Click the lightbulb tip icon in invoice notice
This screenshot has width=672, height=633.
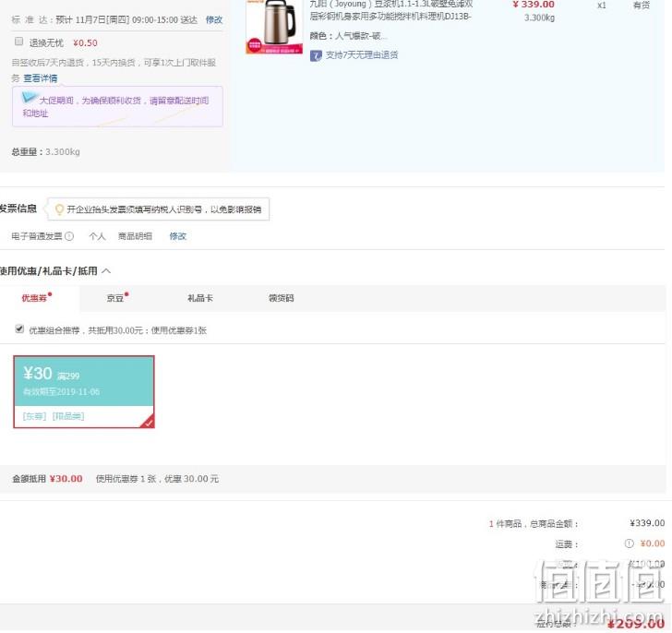tap(59, 209)
